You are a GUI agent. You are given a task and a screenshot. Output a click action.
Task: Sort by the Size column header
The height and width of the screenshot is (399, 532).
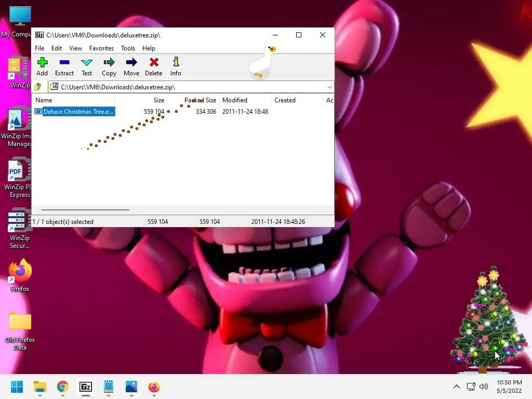click(x=141, y=100)
